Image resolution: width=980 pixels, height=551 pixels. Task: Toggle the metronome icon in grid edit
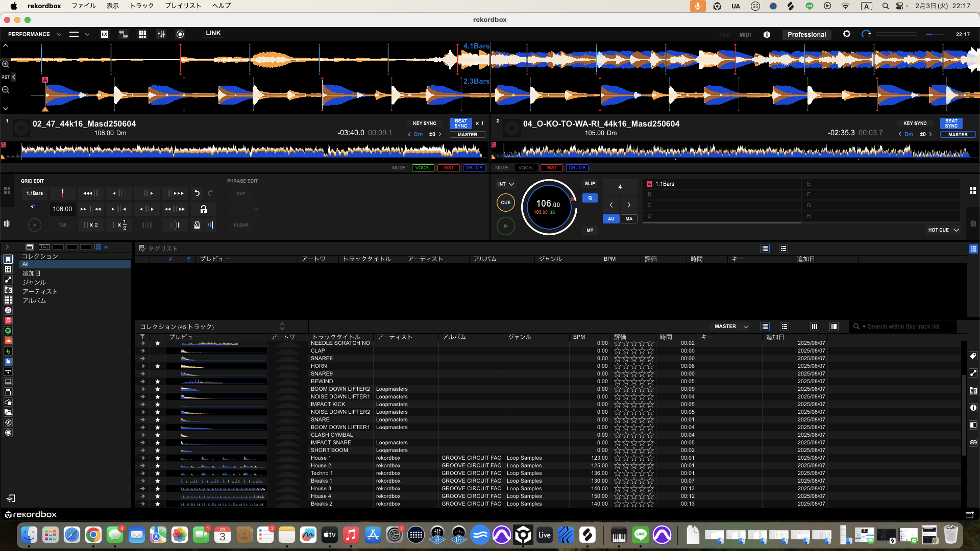[x=197, y=225]
